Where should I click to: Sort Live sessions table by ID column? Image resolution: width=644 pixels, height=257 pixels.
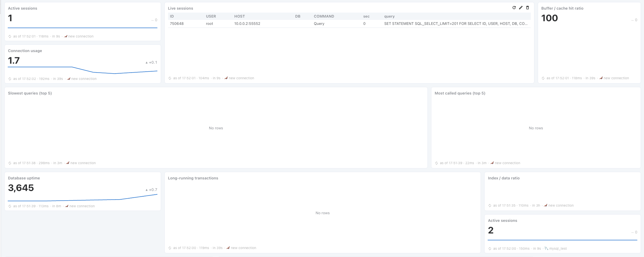(x=172, y=16)
